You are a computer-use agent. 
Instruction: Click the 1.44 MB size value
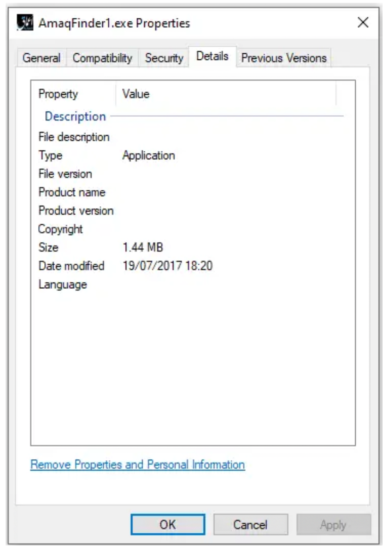pos(143,247)
